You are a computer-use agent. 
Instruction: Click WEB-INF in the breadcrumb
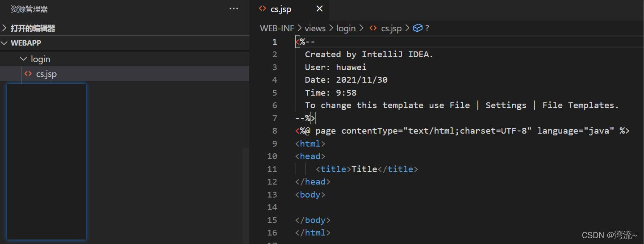click(x=277, y=28)
